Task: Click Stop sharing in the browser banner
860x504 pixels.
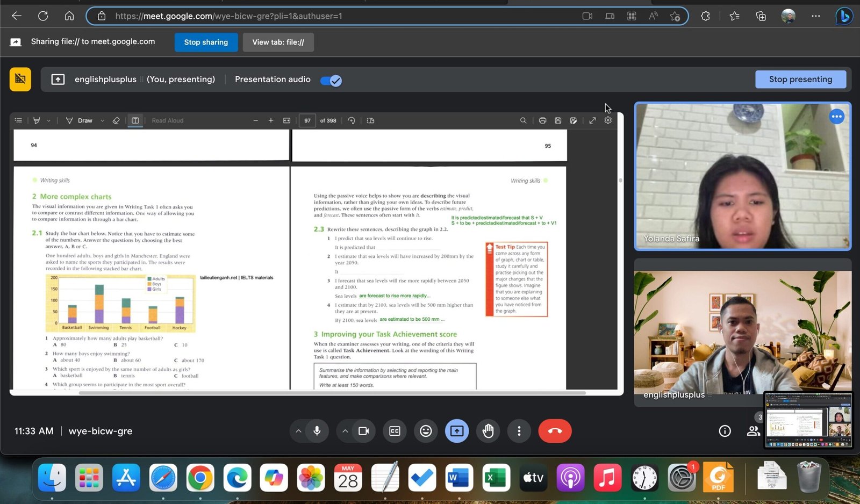Action: [x=206, y=42]
